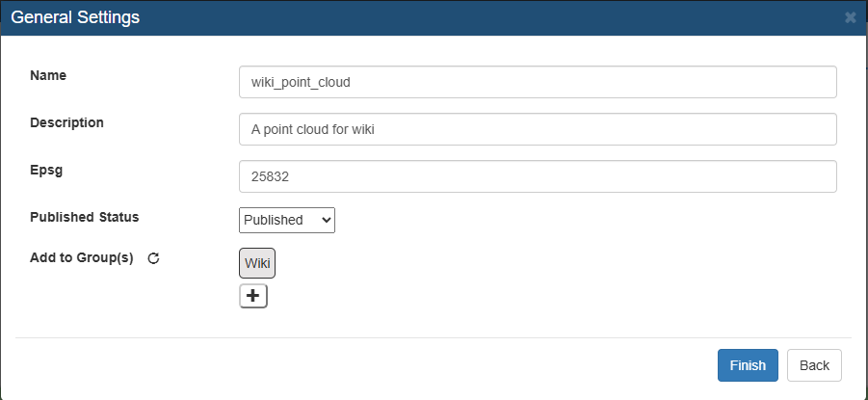The height and width of the screenshot is (400, 868).
Task: Close the General Settings dialog with X
Action: (851, 17)
